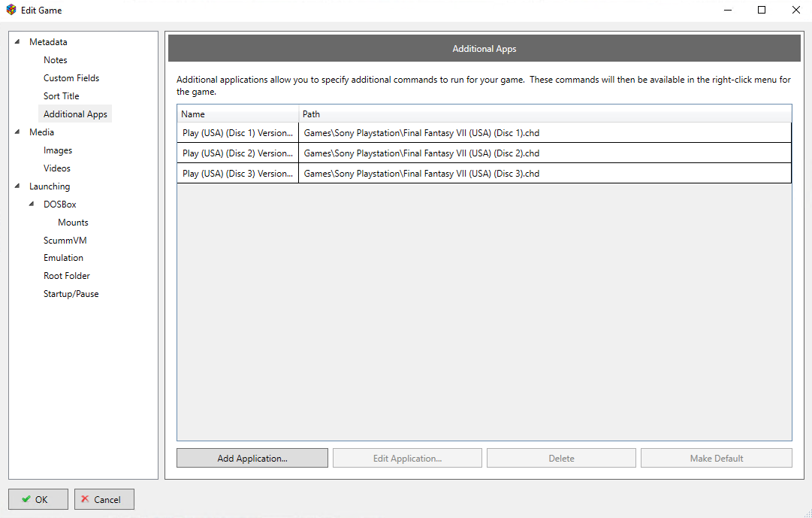Open the Root Folder section
Screen dimensions: 812x518
click(67, 276)
